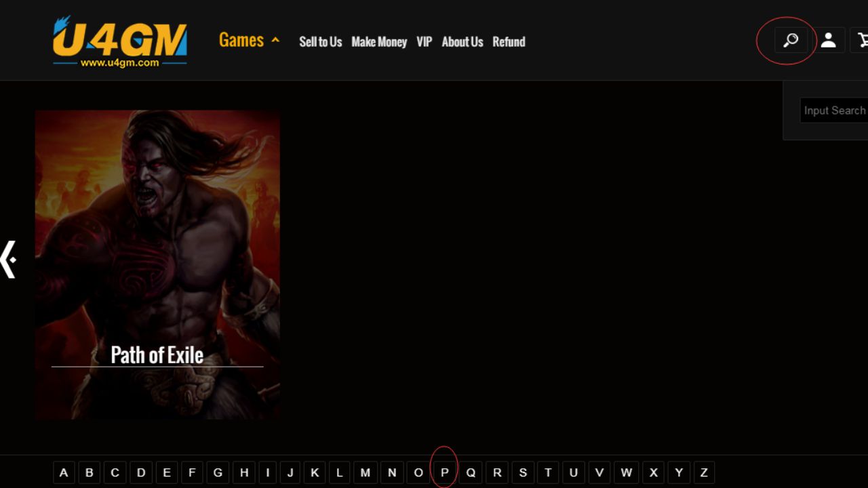
Task: Filter games by letter D
Action: tap(141, 472)
